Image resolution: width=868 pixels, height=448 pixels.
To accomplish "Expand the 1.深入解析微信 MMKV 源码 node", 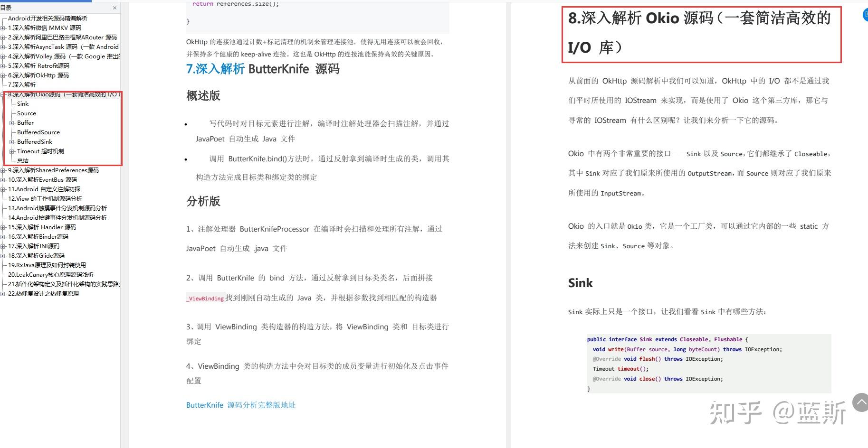I will (3, 28).
